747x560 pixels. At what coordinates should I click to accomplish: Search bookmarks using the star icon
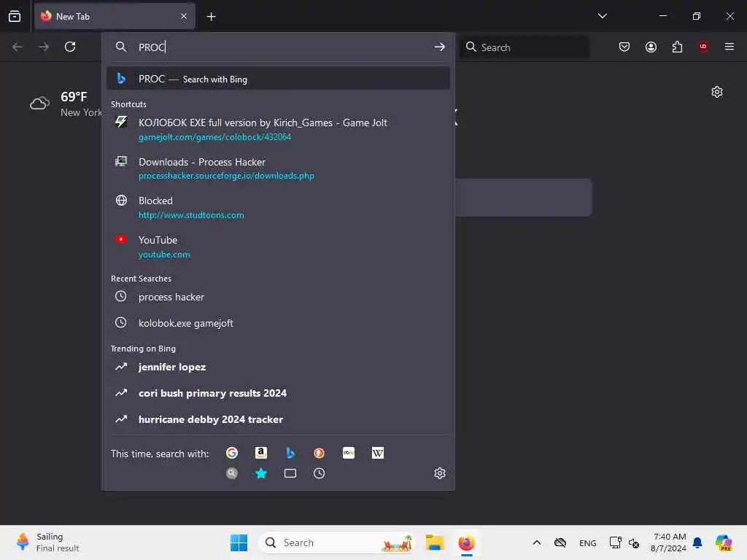[261, 473]
